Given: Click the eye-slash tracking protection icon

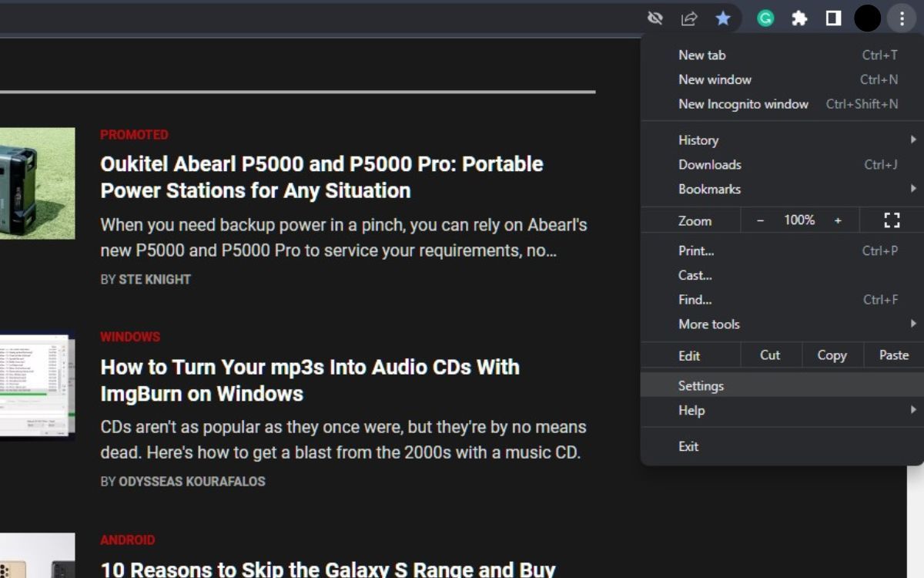Looking at the screenshot, I should click(655, 18).
